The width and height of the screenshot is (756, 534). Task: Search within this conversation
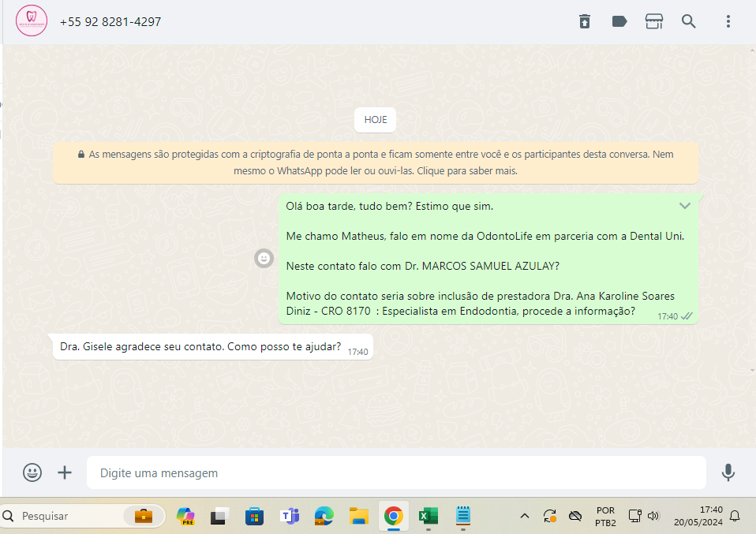[x=688, y=21]
